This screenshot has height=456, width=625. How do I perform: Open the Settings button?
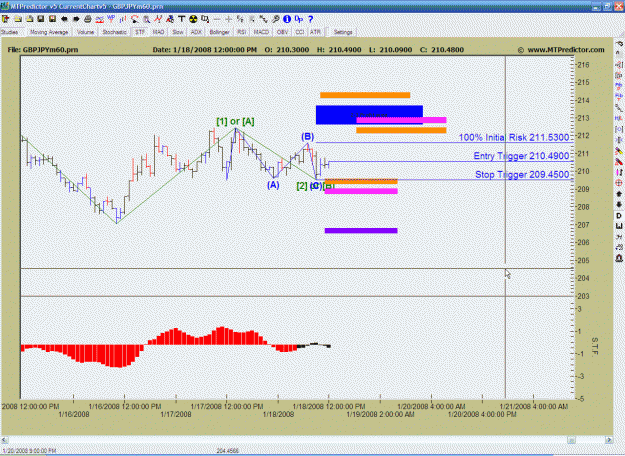click(343, 32)
